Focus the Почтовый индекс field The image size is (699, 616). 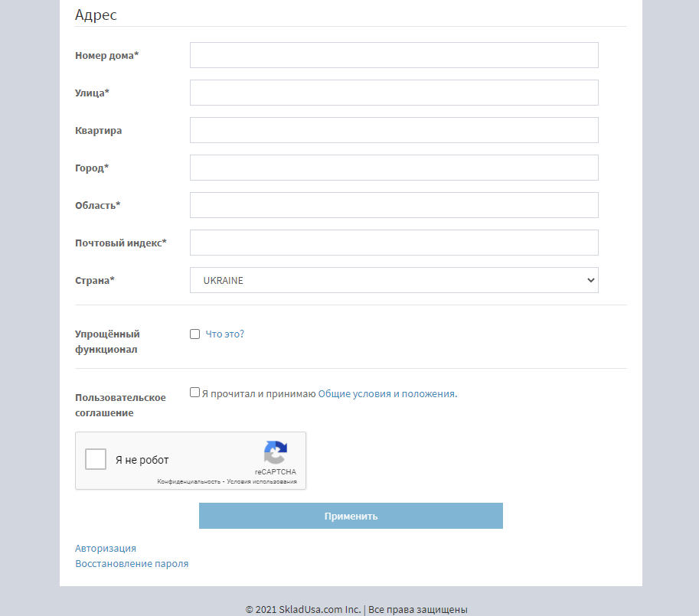[x=394, y=243]
